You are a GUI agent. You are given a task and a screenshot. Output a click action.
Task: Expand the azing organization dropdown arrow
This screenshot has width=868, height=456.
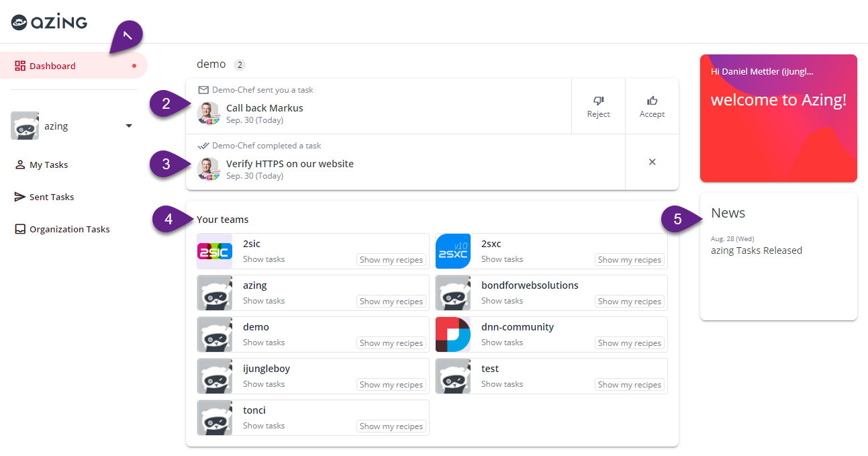[x=129, y=126]
